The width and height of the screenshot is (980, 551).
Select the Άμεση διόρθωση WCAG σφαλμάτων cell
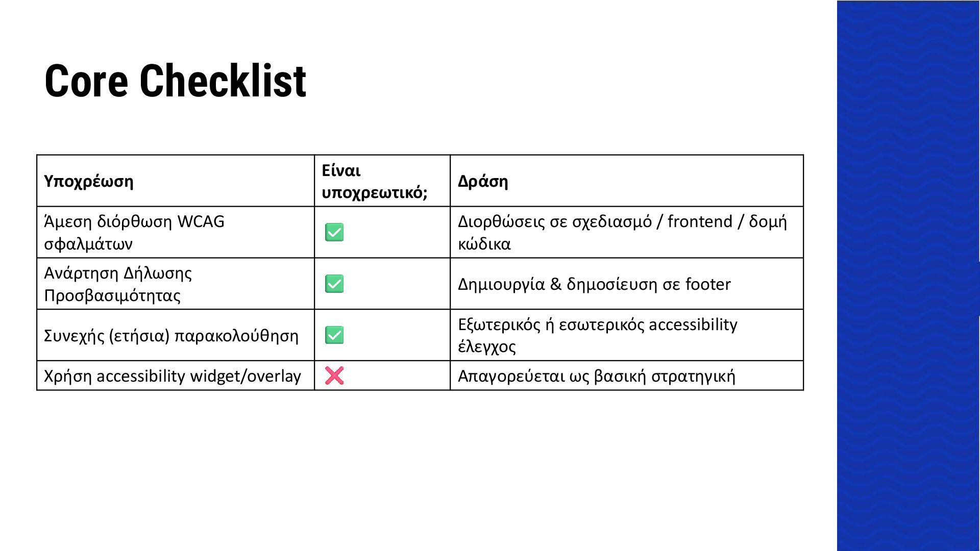(x=176, y=232)
